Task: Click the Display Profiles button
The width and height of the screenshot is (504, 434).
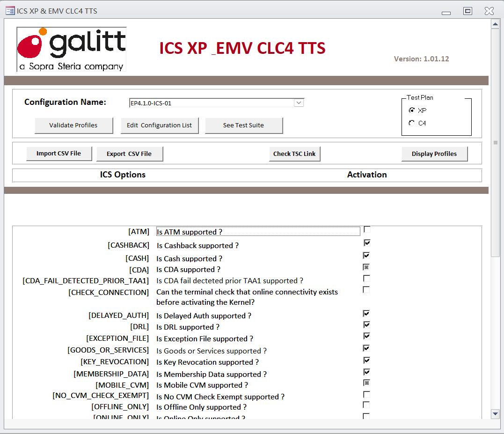Action: [x=434, y=154]
